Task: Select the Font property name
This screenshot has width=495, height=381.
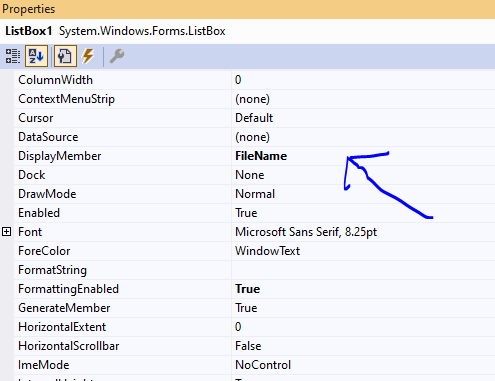Action: (x=30, y=232)
